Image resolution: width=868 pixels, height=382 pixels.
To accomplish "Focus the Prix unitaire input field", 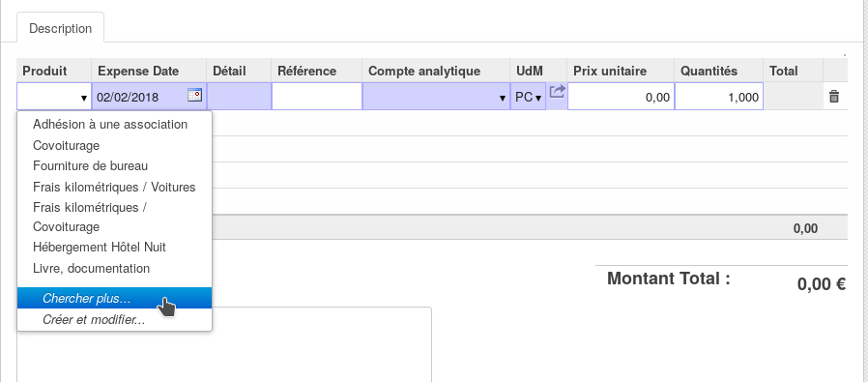I will pyautogui.click(x=621, y=97).
